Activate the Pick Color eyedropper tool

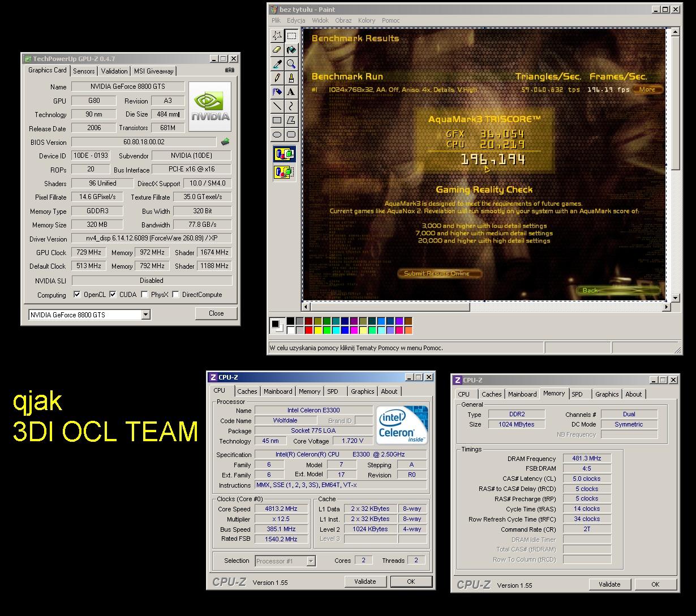click(x=277, y=64)
